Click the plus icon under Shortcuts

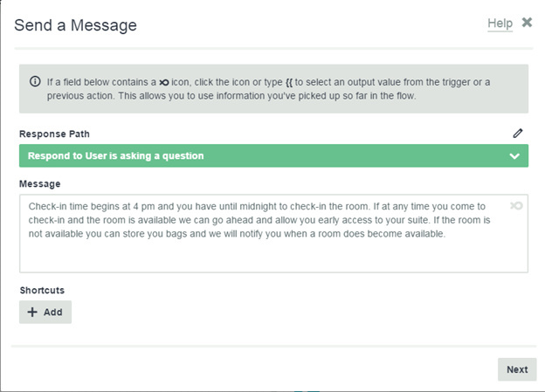click(32, 312)
